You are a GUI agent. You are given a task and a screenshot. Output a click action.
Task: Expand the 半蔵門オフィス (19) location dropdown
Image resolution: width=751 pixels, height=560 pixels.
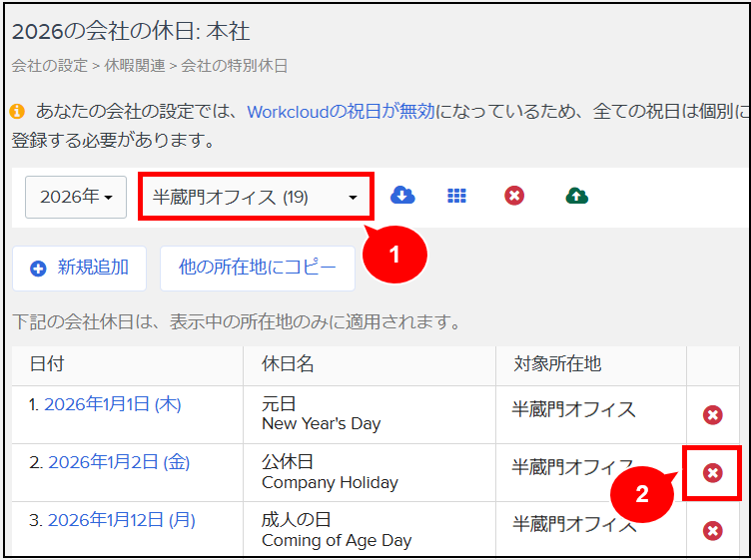click(x=256, y=197)
